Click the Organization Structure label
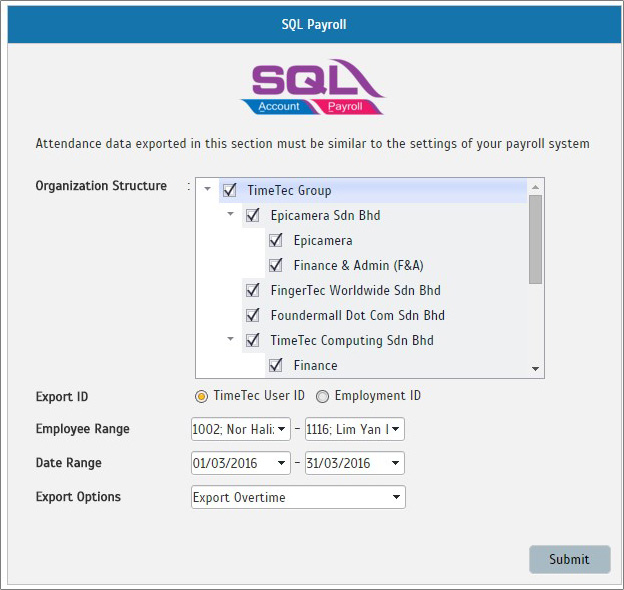624x590 pixels. pos(101,186)
